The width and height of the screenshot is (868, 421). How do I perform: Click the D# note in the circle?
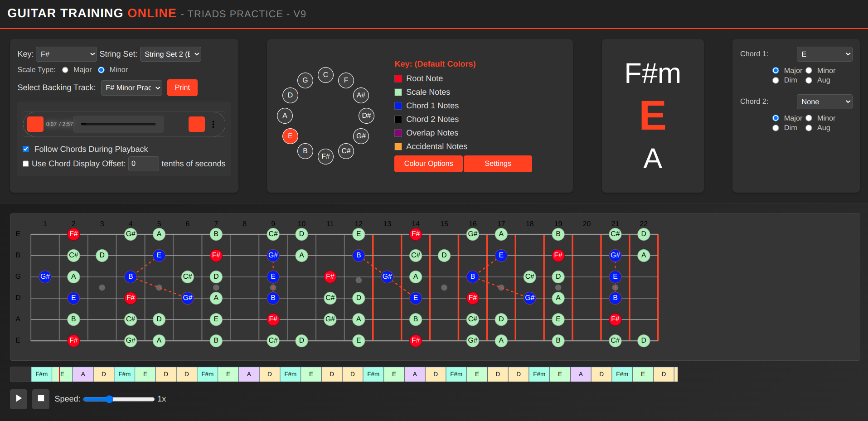coord(366,116)
